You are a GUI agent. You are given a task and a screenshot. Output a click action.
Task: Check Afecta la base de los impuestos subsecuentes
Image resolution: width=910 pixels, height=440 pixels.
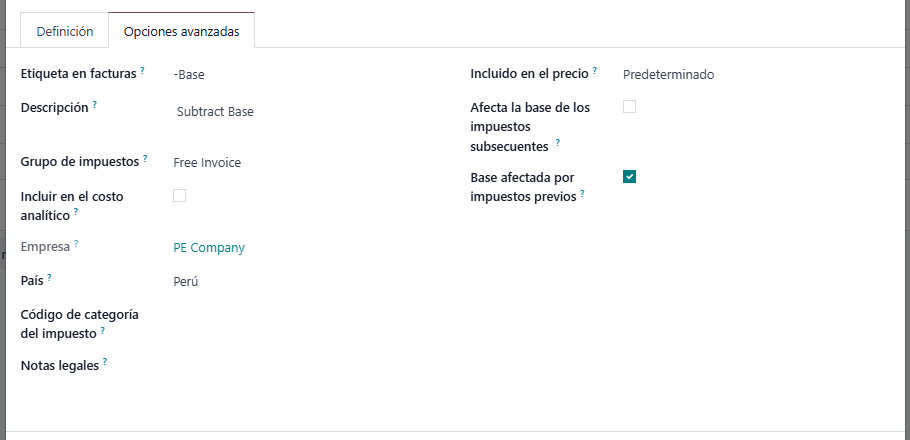[x=629, y=106]
